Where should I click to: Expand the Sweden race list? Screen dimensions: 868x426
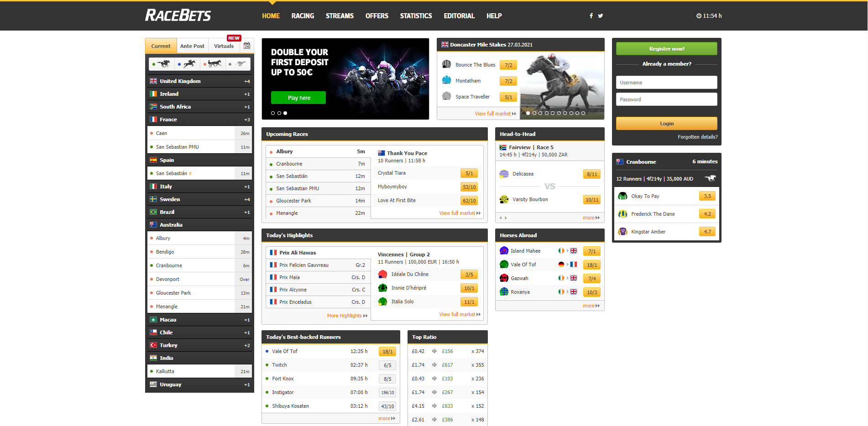(199, 199)
